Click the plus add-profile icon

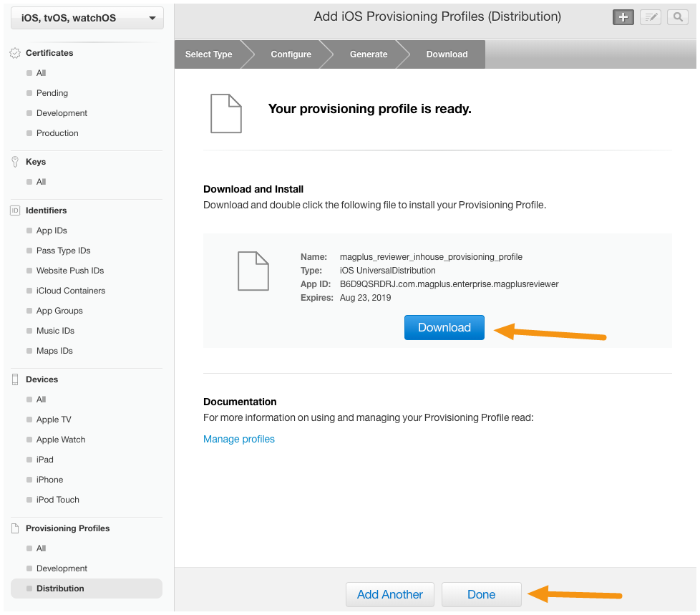[x=623, y=17]
